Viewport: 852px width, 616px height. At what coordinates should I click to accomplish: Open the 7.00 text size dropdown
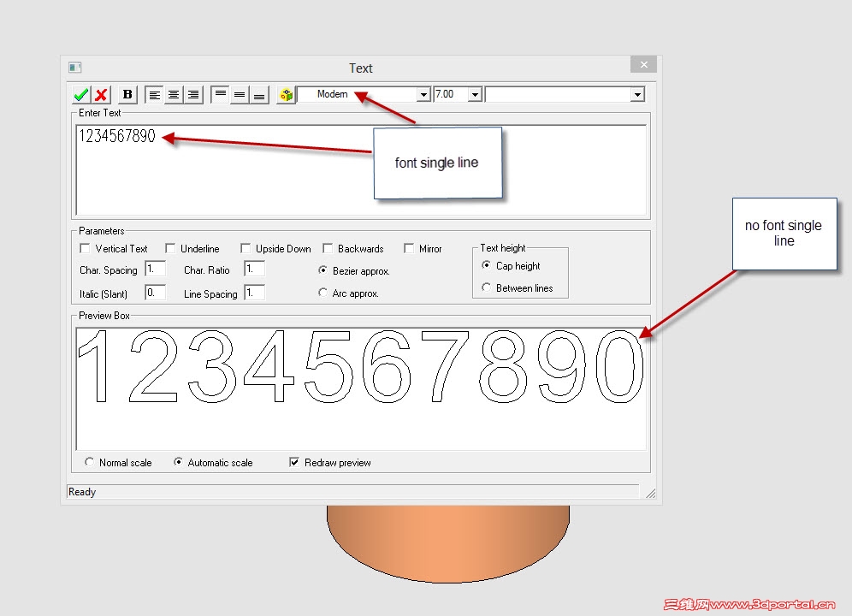(475, 95)
